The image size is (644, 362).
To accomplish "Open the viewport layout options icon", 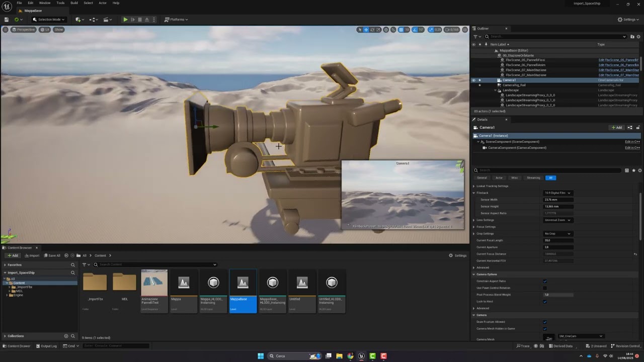I will click(464, 30).
